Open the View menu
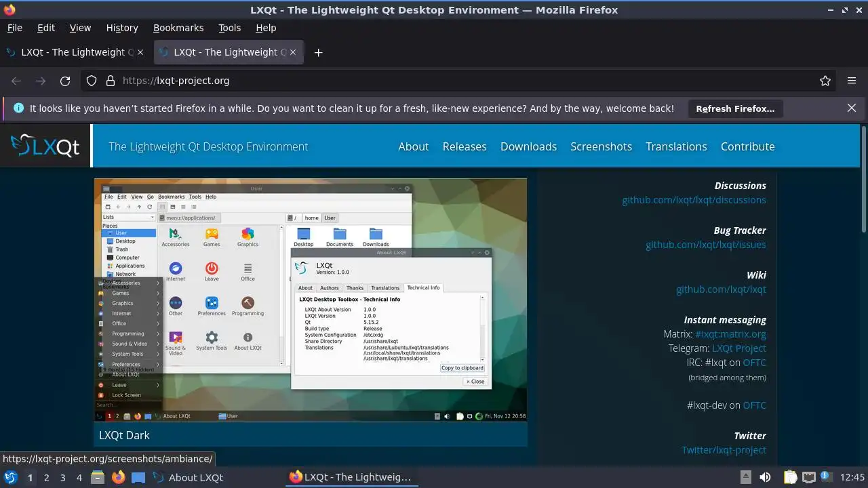This screenshot has width=868, height=488. coord(80,28)
